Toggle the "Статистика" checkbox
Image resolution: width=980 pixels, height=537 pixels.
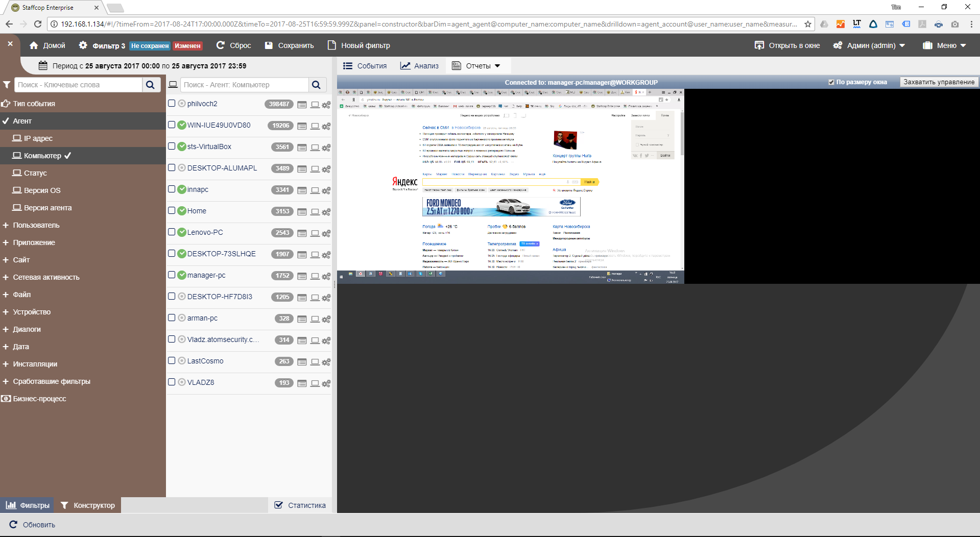pyautogui.click(x=278, y=505)
